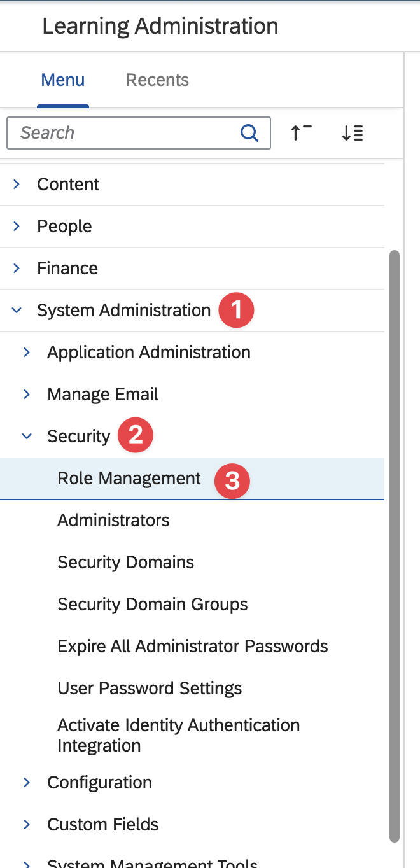This screenshot has width=420, height=868.
Task: Switch to the Recents tab
Action: coord(157,80)
